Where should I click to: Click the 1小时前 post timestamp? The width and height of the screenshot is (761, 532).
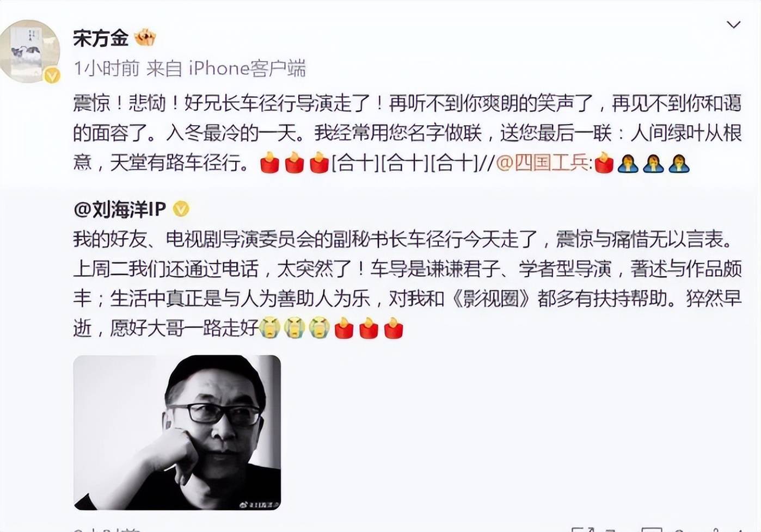click(107, 68)
